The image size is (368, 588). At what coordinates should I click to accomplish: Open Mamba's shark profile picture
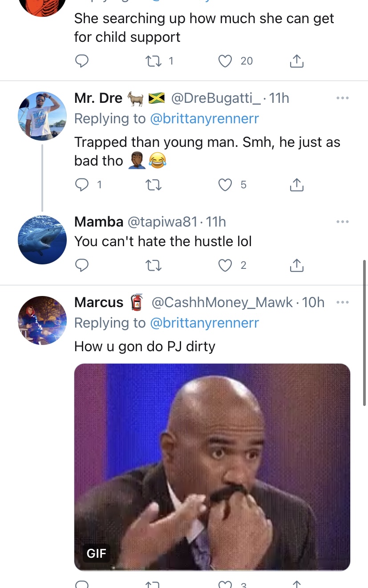42,240
